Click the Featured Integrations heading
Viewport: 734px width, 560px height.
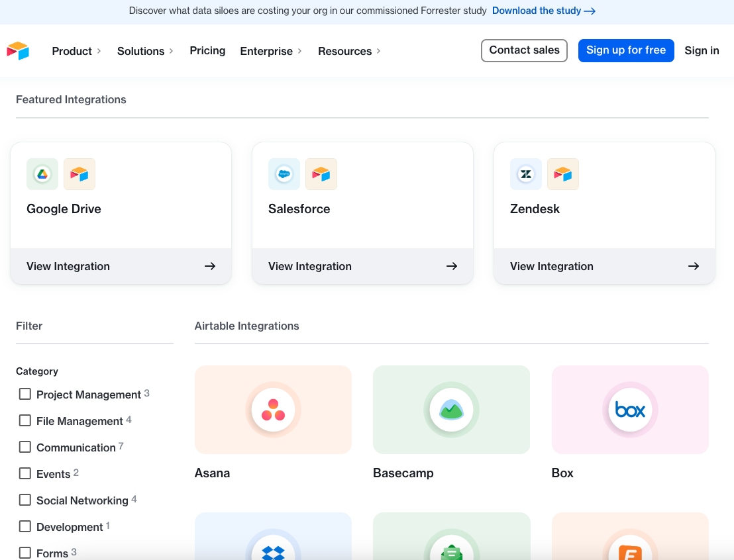71,100
